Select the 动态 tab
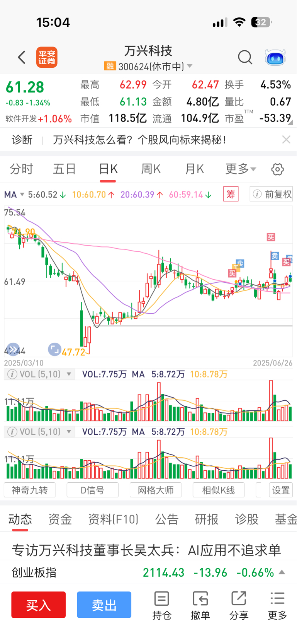 click(x=20, y=519)
